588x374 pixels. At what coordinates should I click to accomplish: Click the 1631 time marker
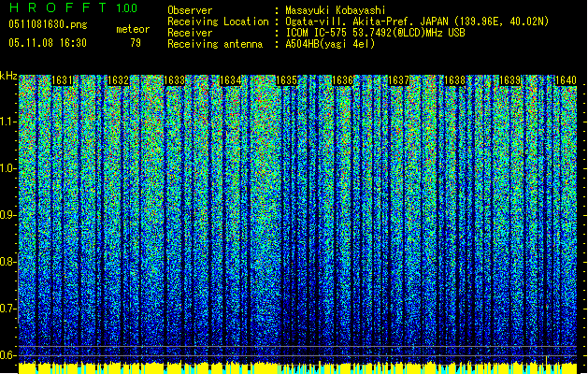pos(63,80)
